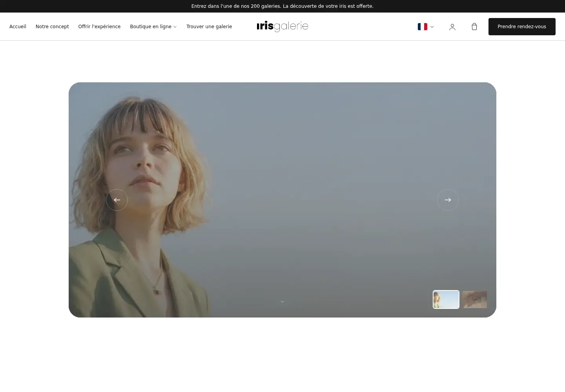Select the first slide thumbnail of woman
The height and width of the screenshot is (392, 565).
(x=446, y=299)
